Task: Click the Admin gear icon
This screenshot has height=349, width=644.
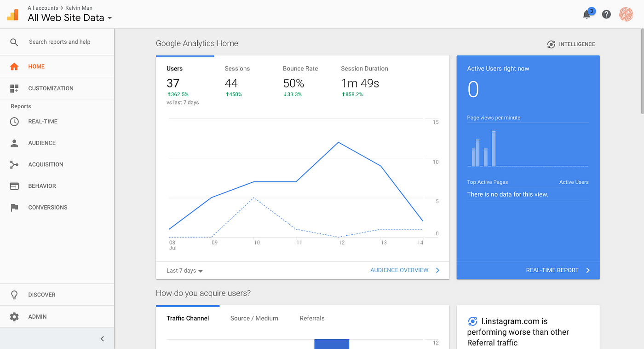Action: click(14, 317)
